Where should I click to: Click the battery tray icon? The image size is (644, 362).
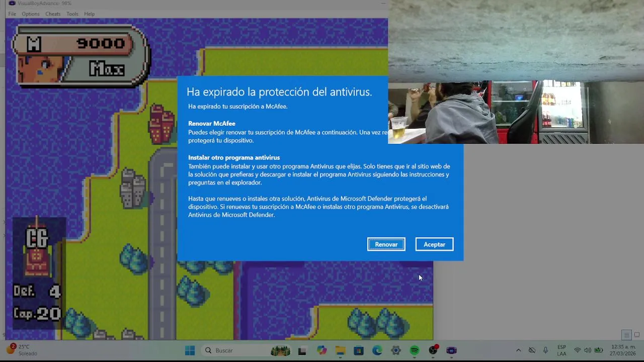pos(598,350)
